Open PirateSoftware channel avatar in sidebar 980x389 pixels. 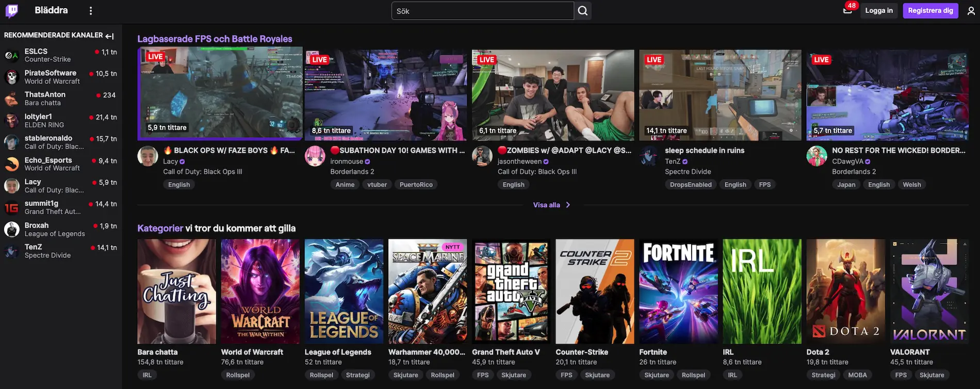pyautogui.click(x=11, y=77)
